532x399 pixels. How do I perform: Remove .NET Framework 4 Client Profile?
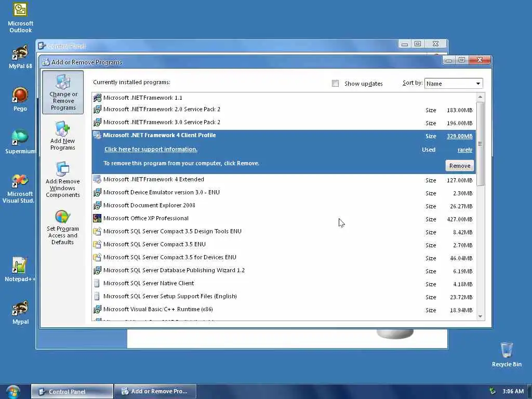460,166
